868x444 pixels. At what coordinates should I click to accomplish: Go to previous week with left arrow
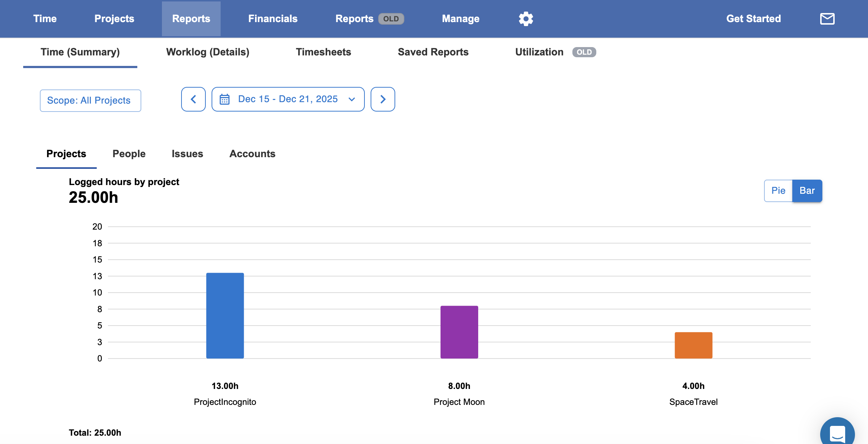coord(193,99)
